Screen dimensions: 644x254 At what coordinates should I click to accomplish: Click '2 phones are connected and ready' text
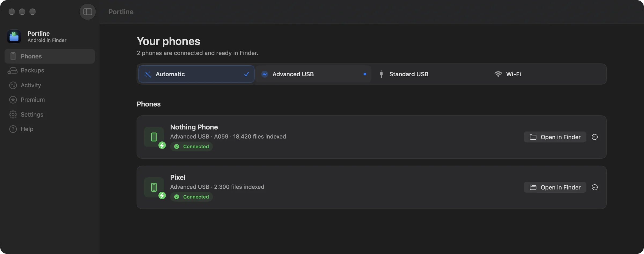point(197,53)
